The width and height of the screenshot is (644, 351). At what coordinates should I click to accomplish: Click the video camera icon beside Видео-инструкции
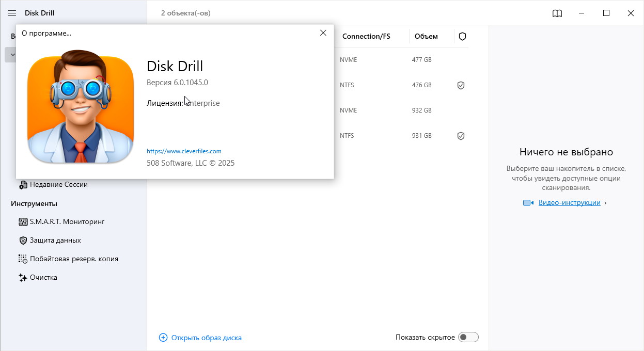528,203
